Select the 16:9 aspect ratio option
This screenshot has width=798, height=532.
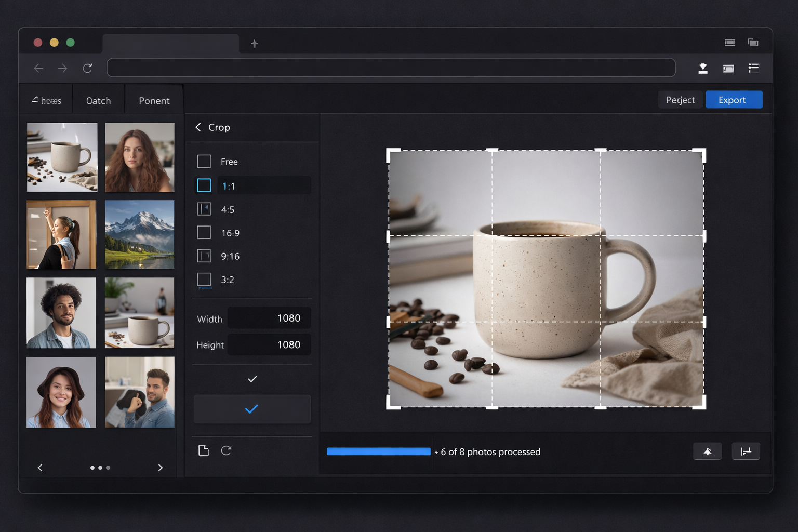click(x=230, y=233)
